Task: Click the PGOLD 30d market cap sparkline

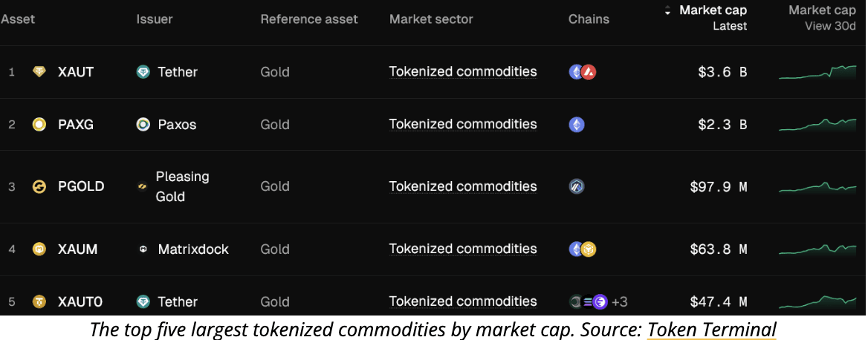Action: click(x=817, y=186)
